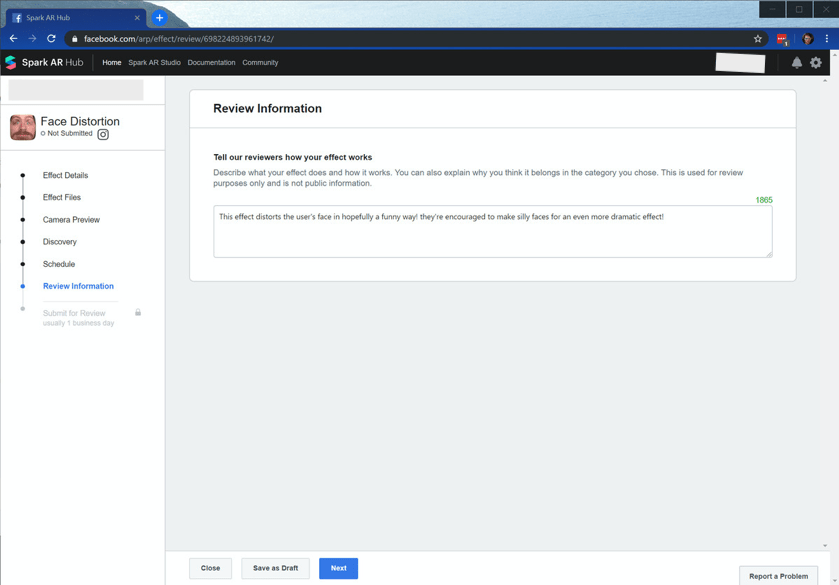Viewport: 839px width, 585px height.
Task: Open the notifications bell
Action: [x=797, y=63]
